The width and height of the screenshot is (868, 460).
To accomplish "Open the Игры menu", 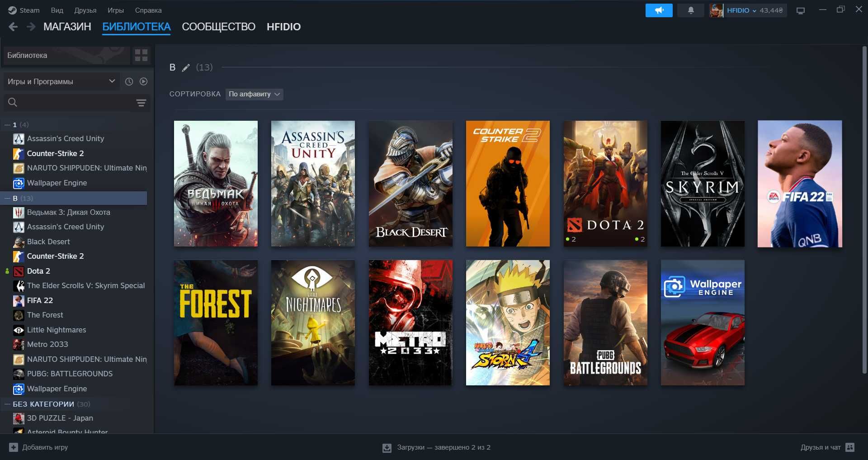I will (x=116, y=10).
